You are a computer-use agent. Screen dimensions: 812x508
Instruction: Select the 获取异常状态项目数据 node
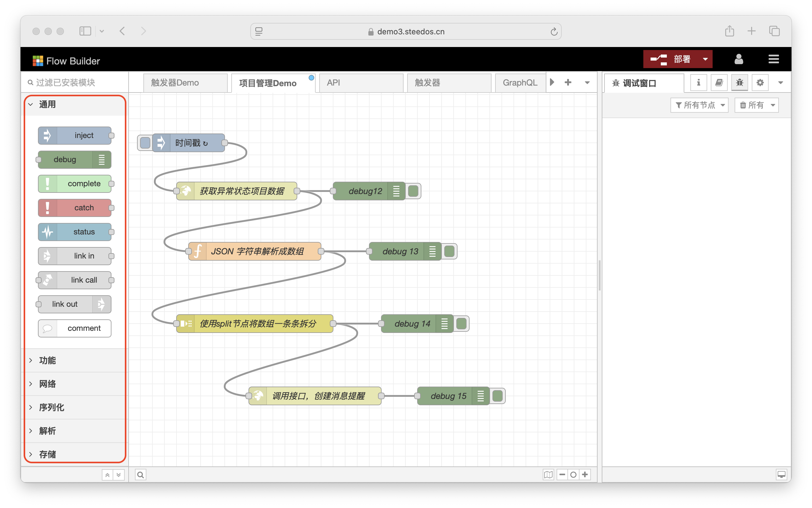coord(237,191)
